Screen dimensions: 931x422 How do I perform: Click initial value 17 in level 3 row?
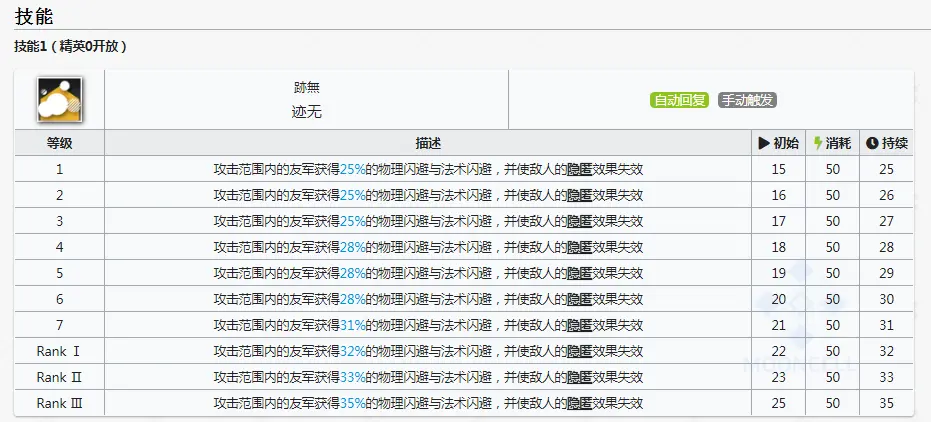point(778,221)
